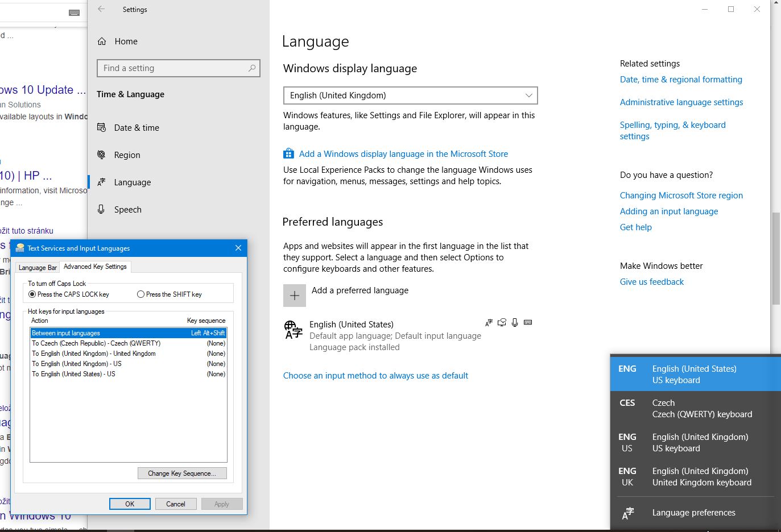This screenshot has width=781, height=532.
Task: Select Press the CAPS LOCK key option
Action: pos(69,294)
